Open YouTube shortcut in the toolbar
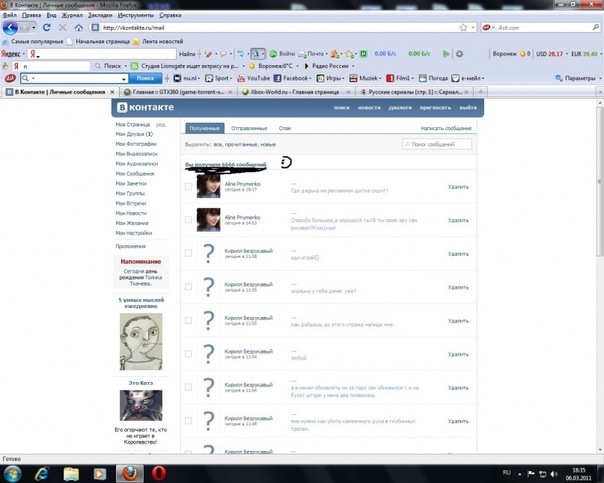The width and height of the screenshot is (604, 483). coord(253,78)
